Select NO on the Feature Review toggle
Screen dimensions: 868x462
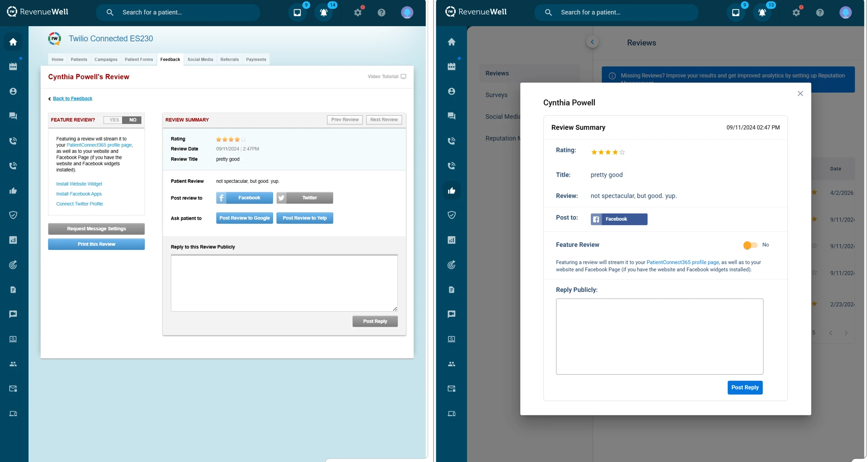(132, 120)
